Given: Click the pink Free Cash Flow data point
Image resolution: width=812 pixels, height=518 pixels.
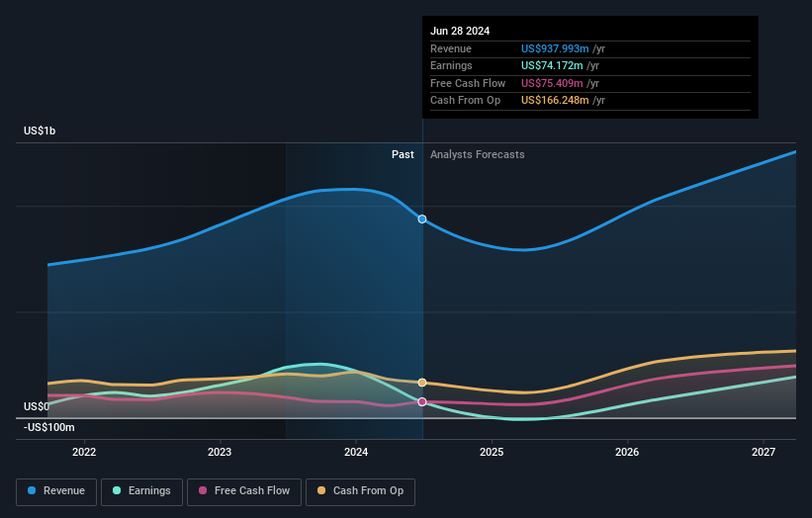Looking at the screenshot, I should pos(422,401).
